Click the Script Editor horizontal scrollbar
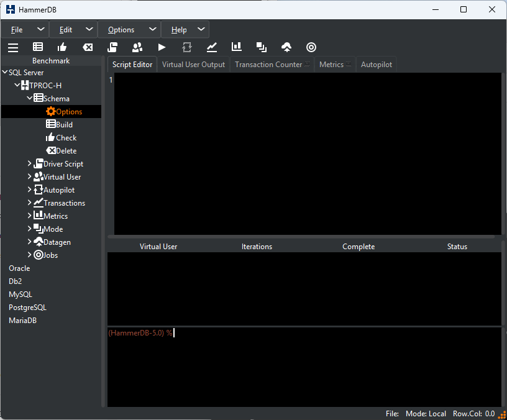Viewport: 507px width, 420px height. [x=301, y=237]
